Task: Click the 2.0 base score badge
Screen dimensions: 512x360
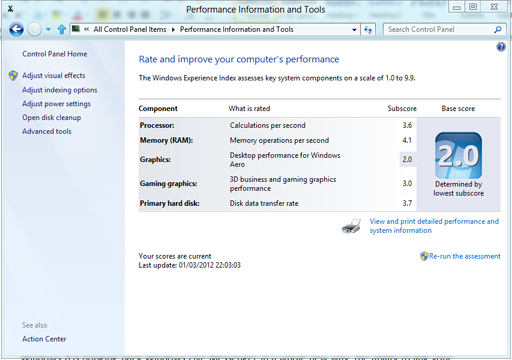Action: [458, 155]
